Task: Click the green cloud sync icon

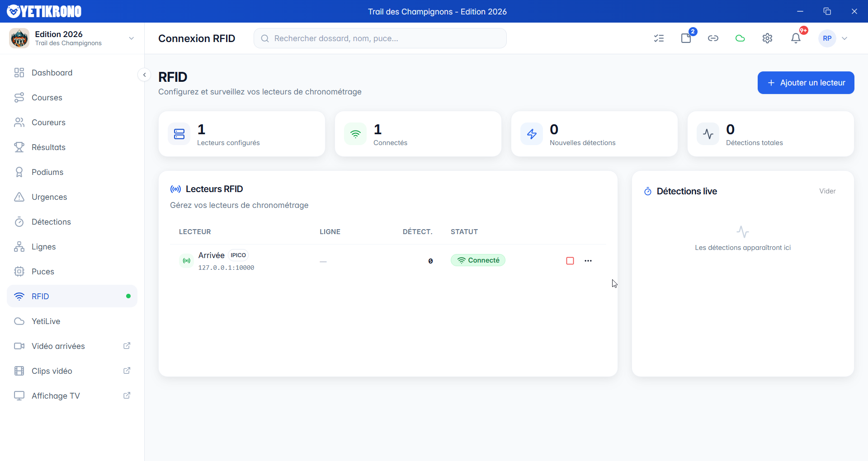Action: click(x=740, y=38)
